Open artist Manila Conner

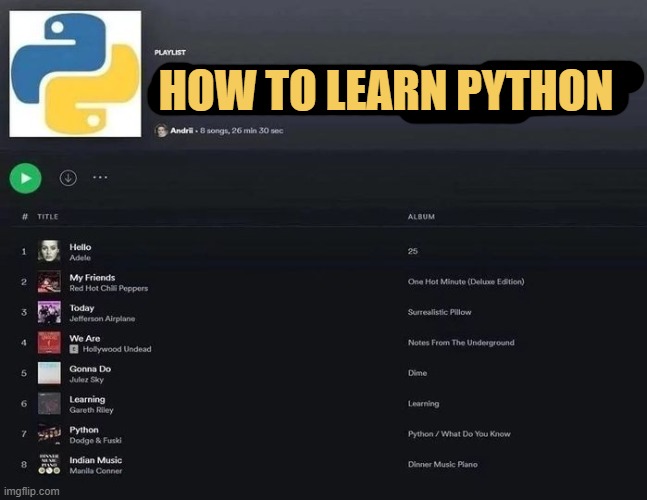[96, 471]
